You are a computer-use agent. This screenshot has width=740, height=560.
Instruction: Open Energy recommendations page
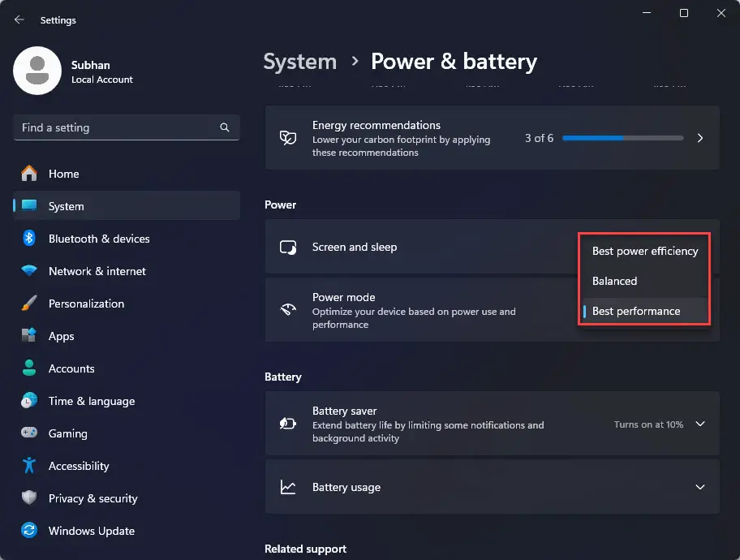click(x=492, y=138)
